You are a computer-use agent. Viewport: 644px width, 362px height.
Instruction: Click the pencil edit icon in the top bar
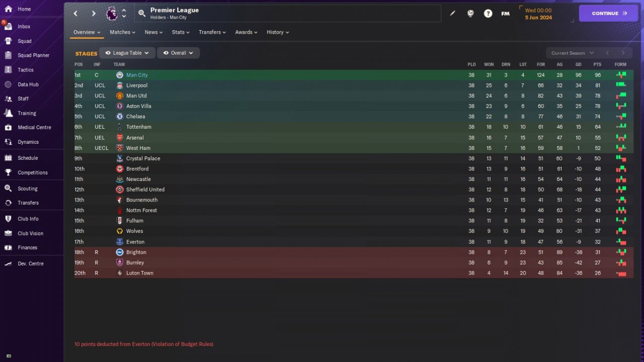coord(453,14)
